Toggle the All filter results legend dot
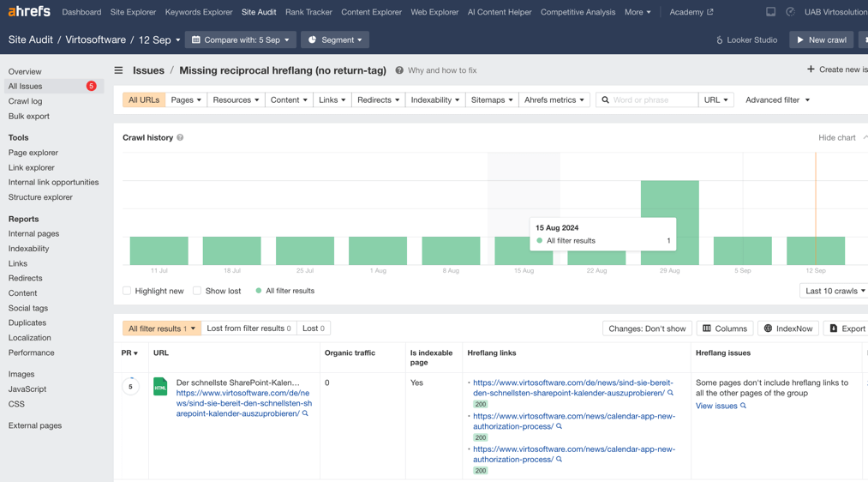Viewport: 868px width, 482px height. (x=259, y=291)
